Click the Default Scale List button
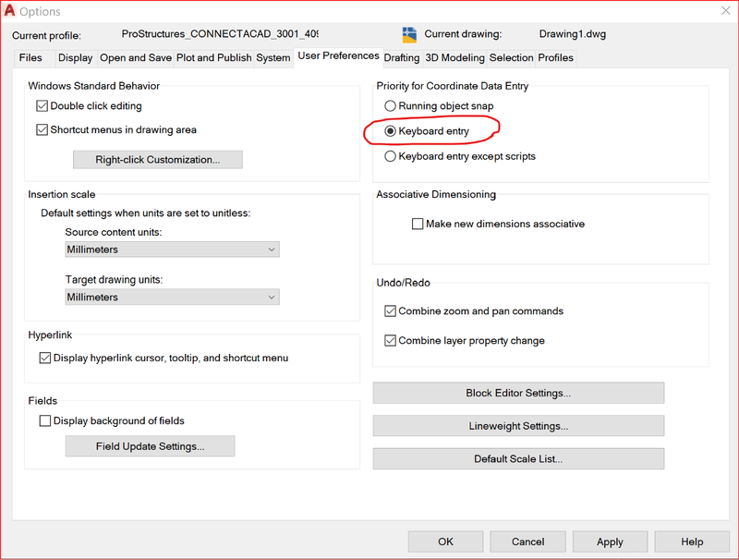The height and width of the screenshot is (560, 739). pos(518,459)
